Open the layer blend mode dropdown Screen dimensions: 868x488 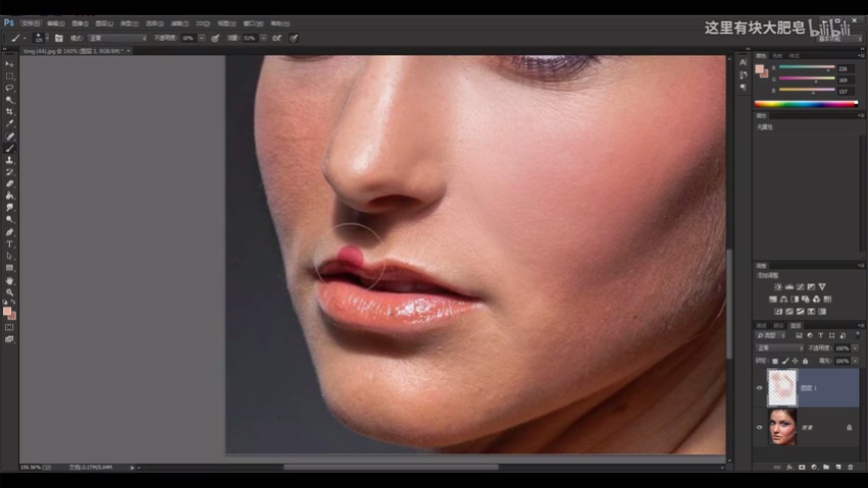point(779,348)
